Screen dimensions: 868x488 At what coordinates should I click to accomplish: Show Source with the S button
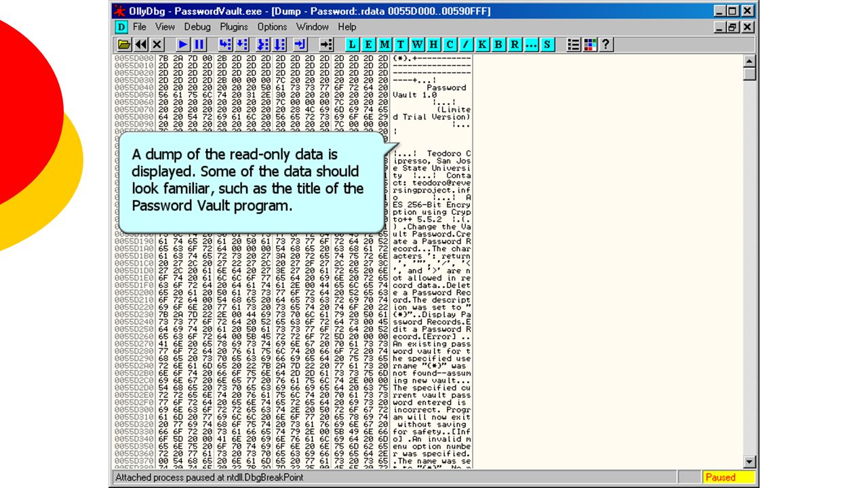point(547,45)
